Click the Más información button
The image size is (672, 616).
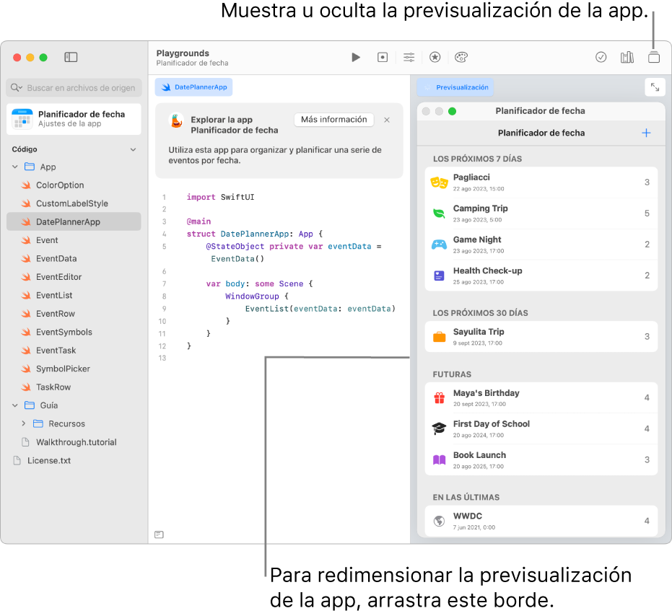tap(334, 120)
